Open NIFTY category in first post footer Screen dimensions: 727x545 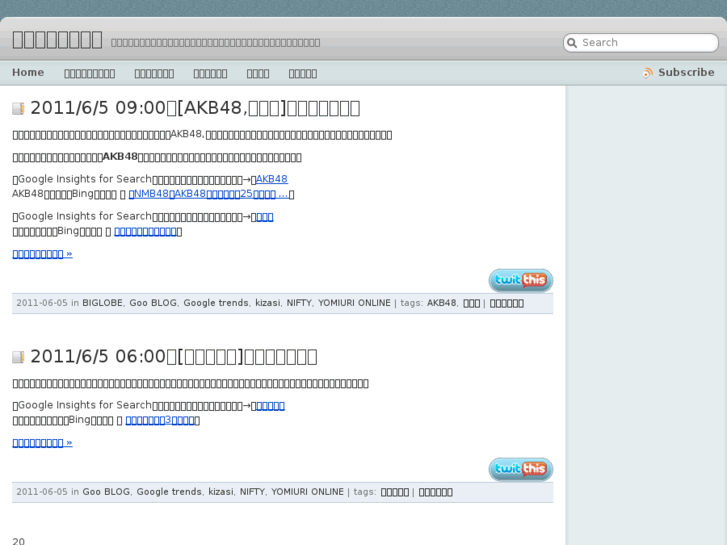coord(299,303)
